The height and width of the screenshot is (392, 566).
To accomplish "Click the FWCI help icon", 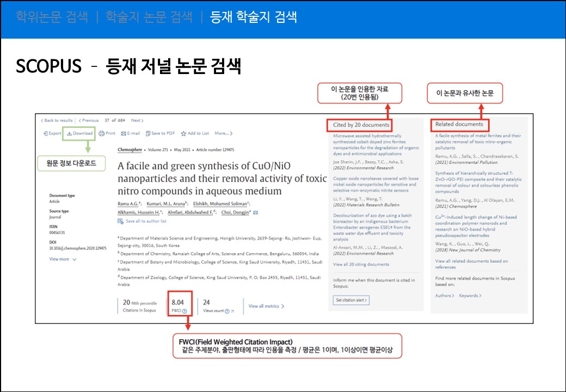I will pos(184,311).
